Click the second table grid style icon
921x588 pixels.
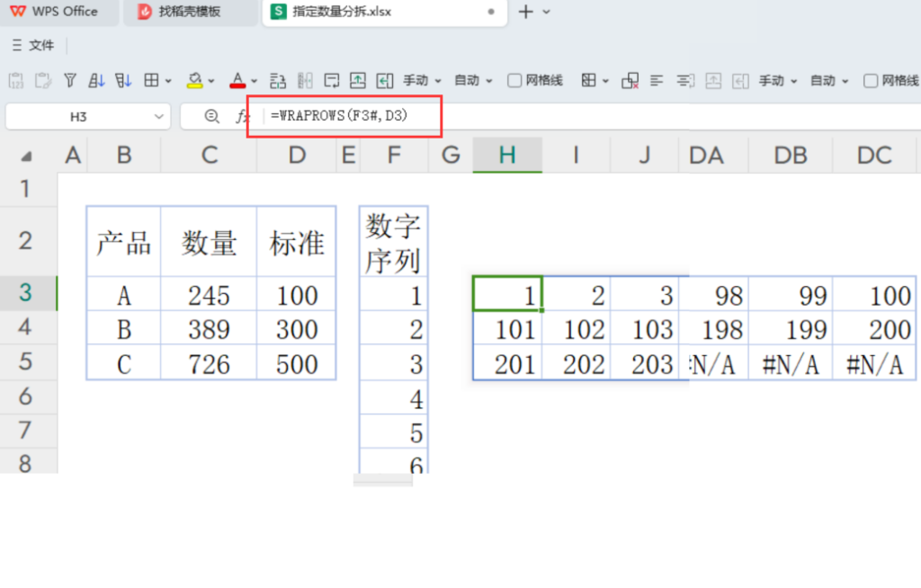coord(588,81)
